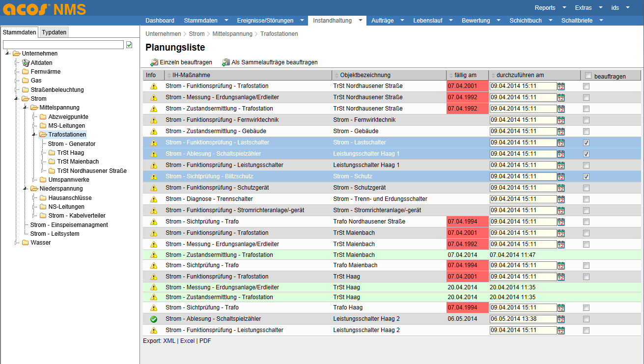Click warning icon of the Diagnose - Trennschalter row
This screenshot has width=644, height=364.
click(x=154, y=199)
